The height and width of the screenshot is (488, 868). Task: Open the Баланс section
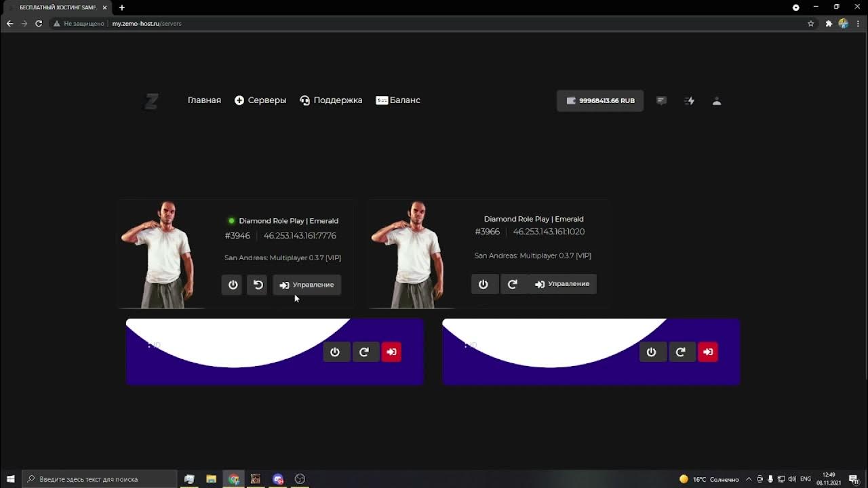[x=398, y=100]
